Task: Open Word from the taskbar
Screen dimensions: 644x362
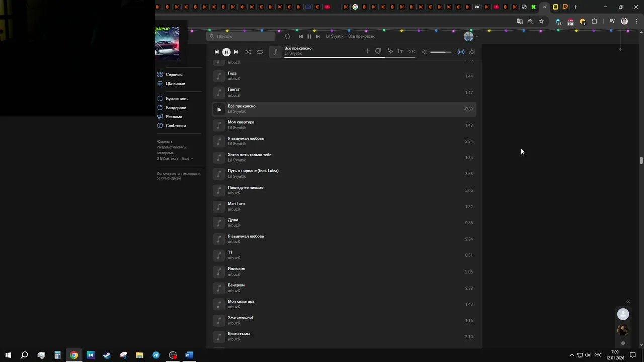Action: tap(189, 355)
